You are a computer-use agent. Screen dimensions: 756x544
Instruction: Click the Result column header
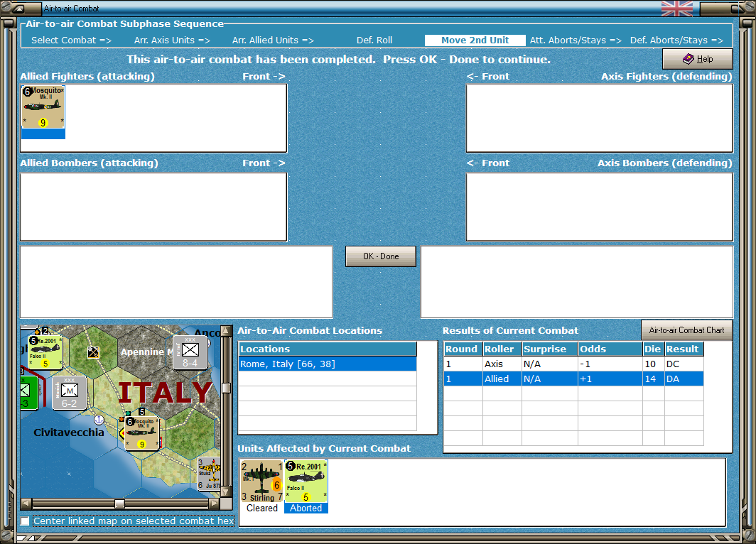(684, 349)
